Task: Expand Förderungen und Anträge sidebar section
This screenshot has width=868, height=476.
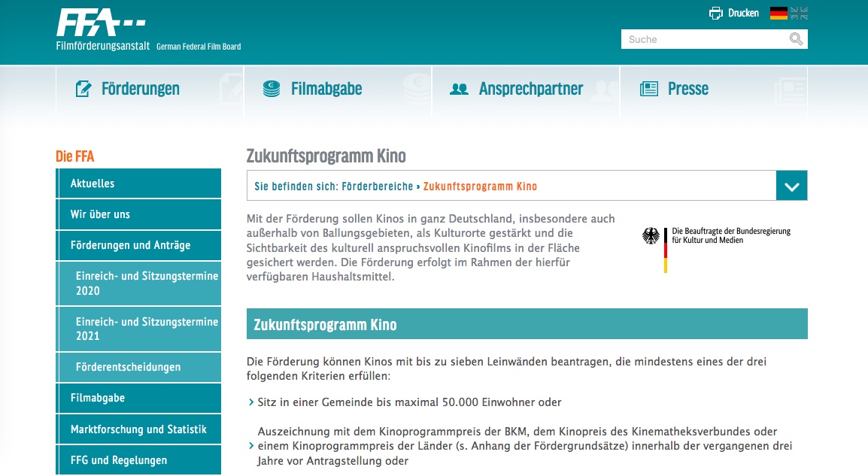Action: point(130,245)
